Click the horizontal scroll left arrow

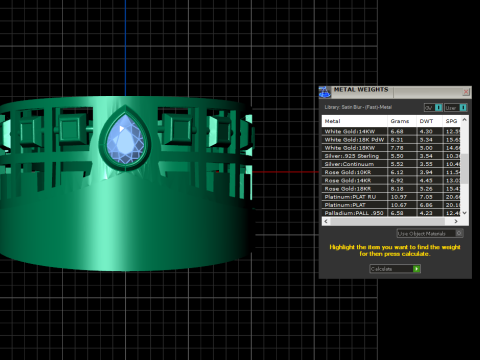pos(326,221)
